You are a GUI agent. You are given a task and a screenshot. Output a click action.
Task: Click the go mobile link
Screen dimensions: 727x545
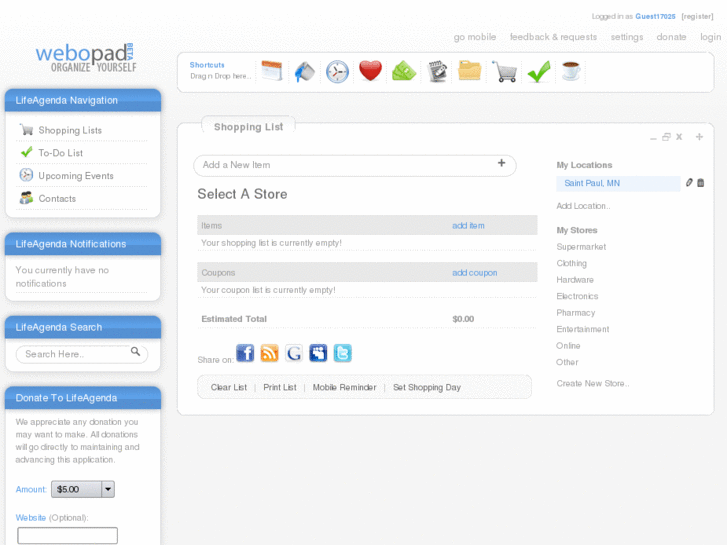point(475,37)
